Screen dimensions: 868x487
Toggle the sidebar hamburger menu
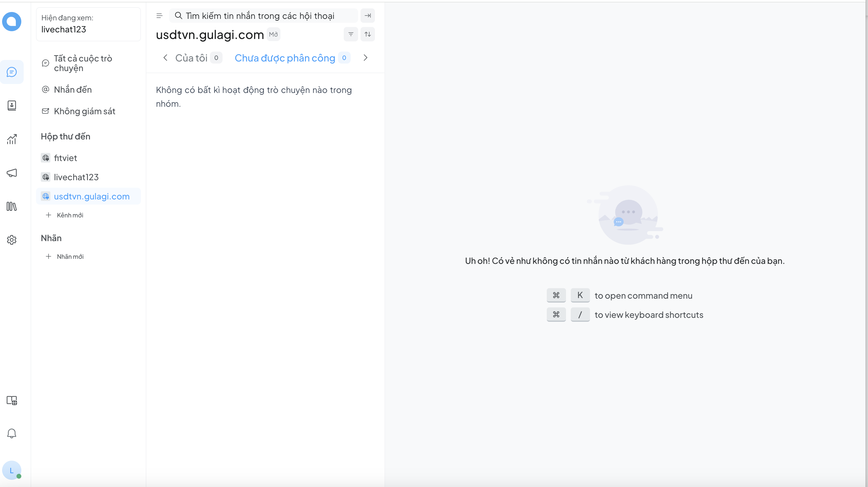pos(159,16)
